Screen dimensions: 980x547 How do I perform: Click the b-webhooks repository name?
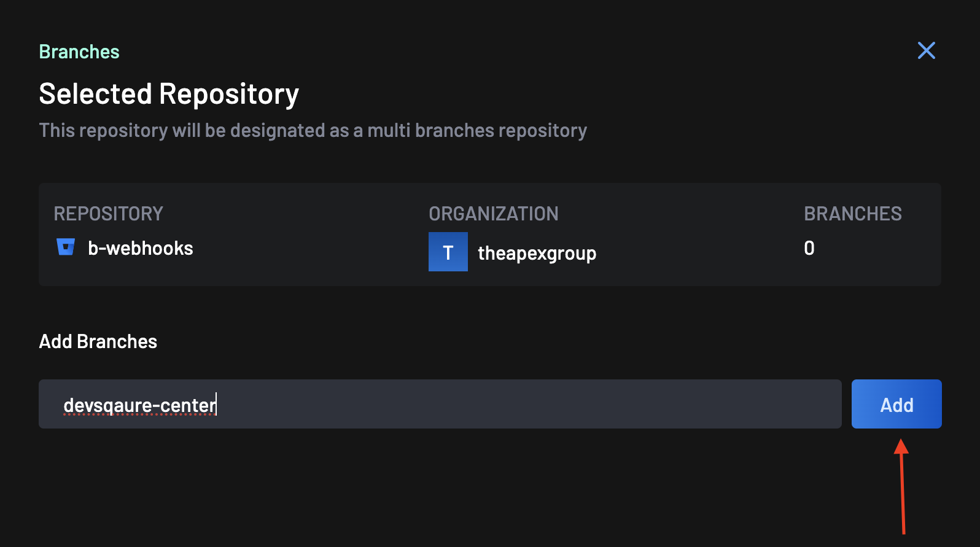pyautogui.click(x=141, y=248)
